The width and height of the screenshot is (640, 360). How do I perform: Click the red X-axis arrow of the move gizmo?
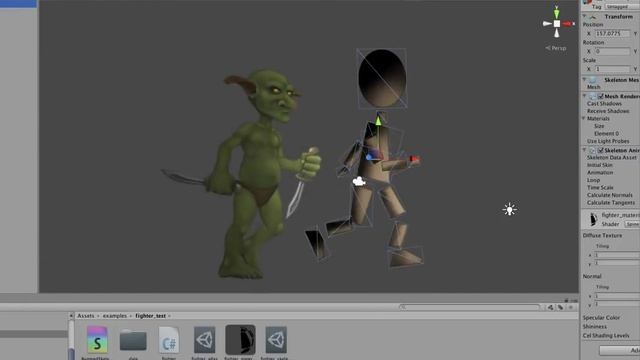[x=415, y=159]
